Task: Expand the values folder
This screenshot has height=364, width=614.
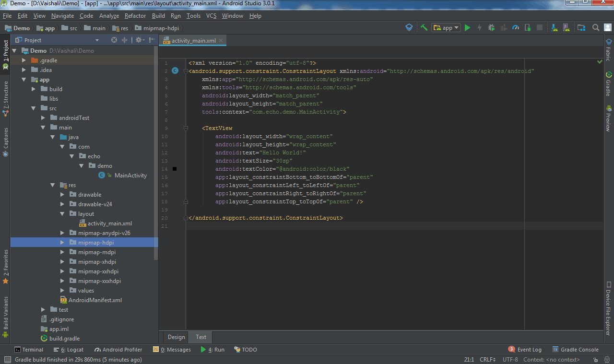Action: 62,291
